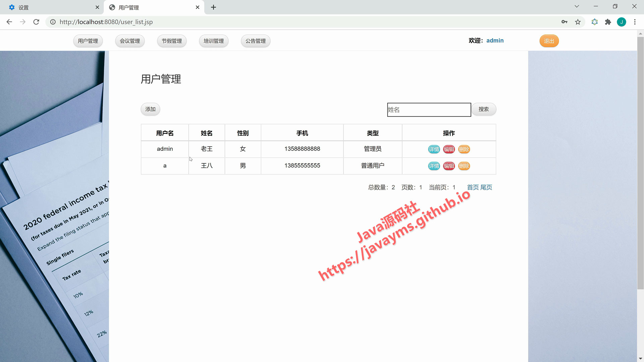Click scrollbar up arrow

[640, 34]
